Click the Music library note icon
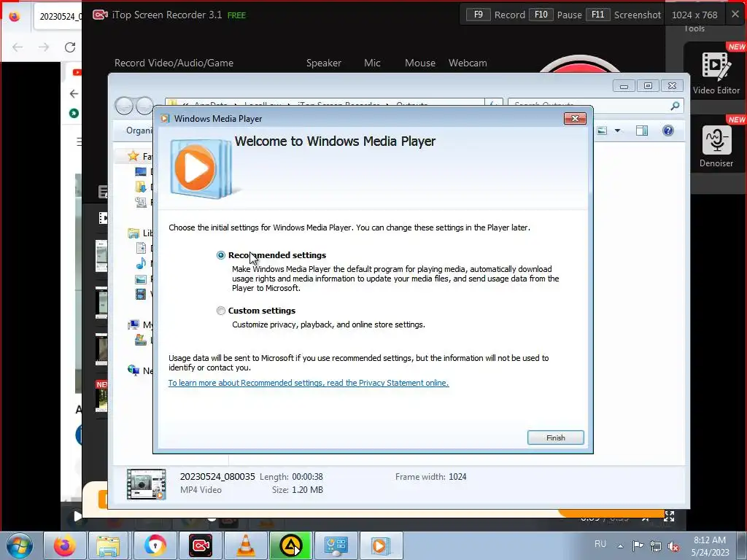The height and width of the screenshot is (560, 747). pyautogui.click(x=141, y=263)
